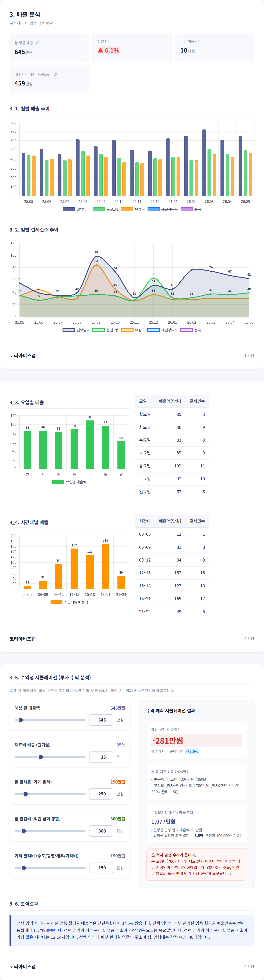This screenshot has height=980, width=264.
Task: Click the 18~21 bar labelled 169
Action: click(106, 566)
